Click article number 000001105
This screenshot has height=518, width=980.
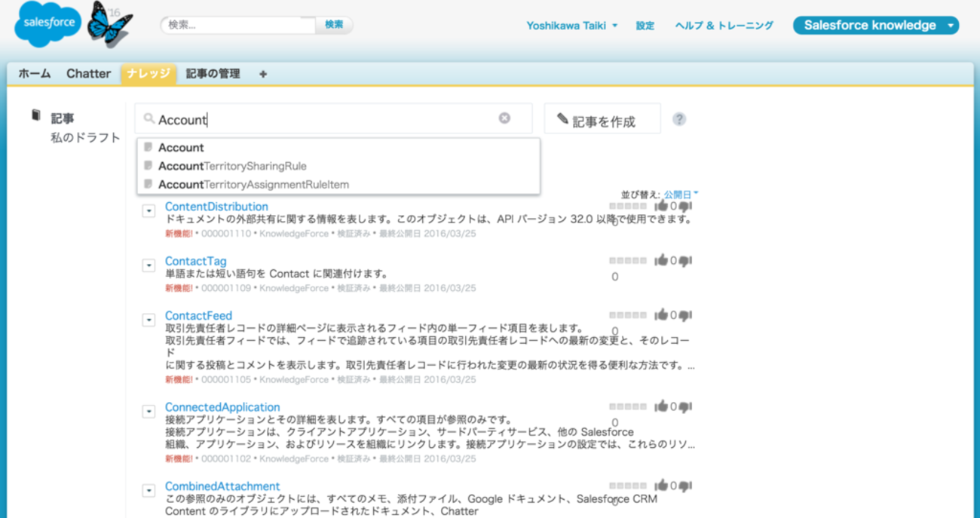click(x=226, y=380)
